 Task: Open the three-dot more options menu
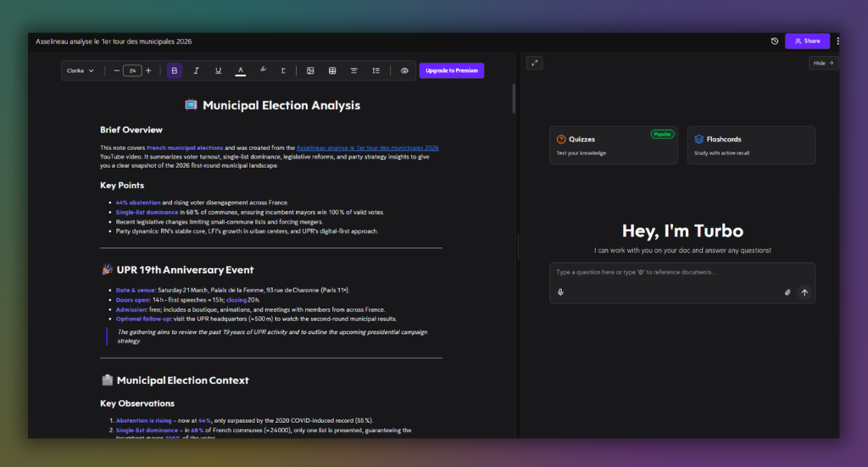coord(837,41)
